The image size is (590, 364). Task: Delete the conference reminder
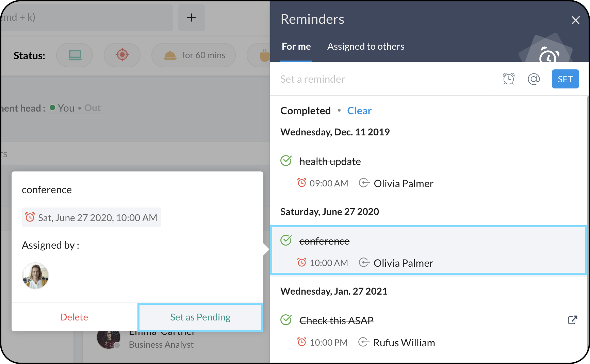74,317
